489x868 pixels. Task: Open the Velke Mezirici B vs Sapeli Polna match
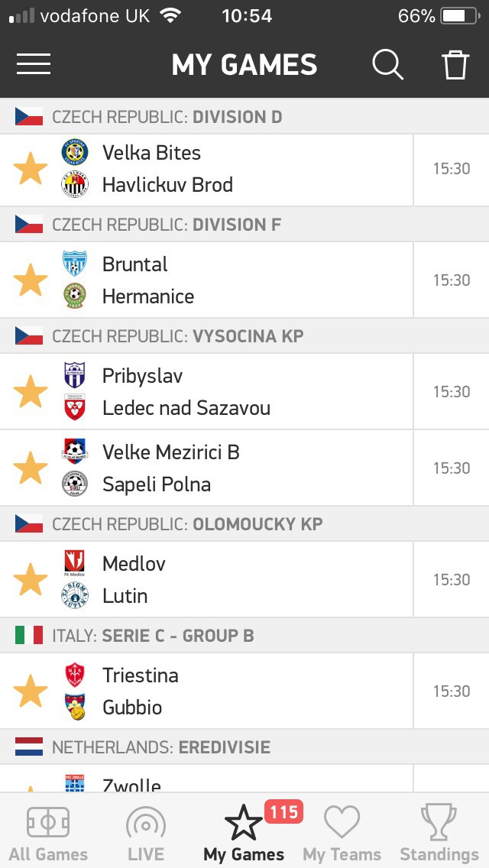(244, 468)
